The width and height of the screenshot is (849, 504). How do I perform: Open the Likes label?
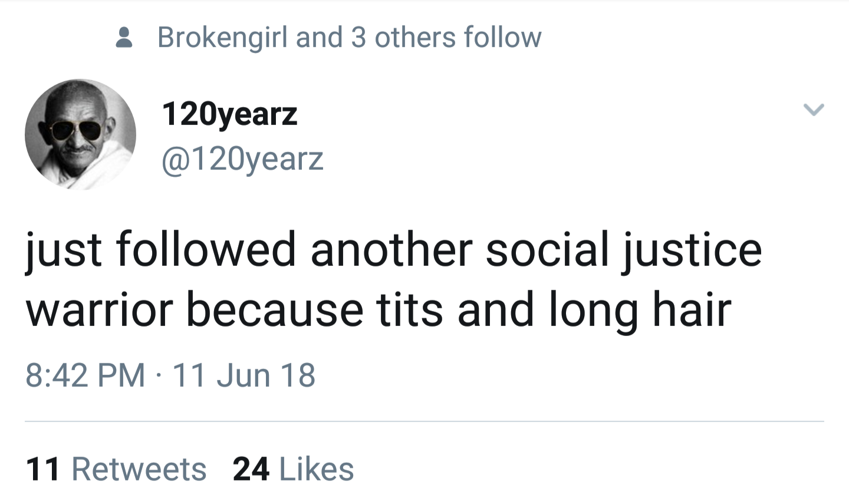click(317, 469)
